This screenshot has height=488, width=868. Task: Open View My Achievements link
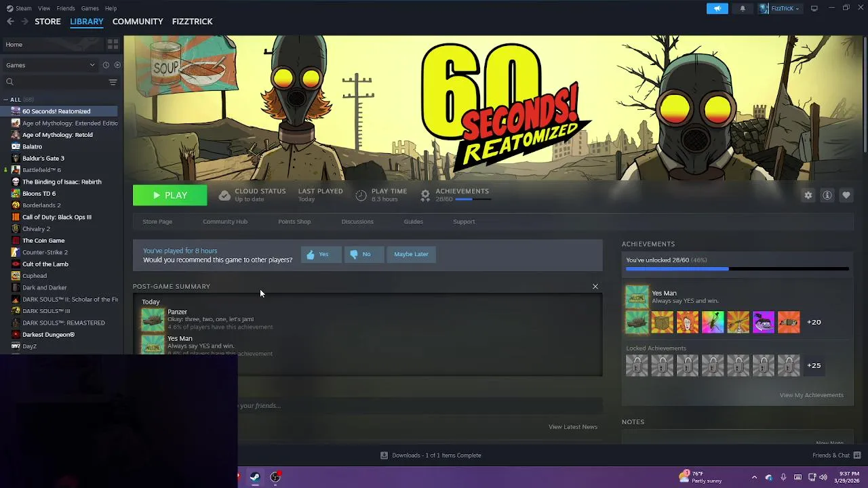[811, 395]
